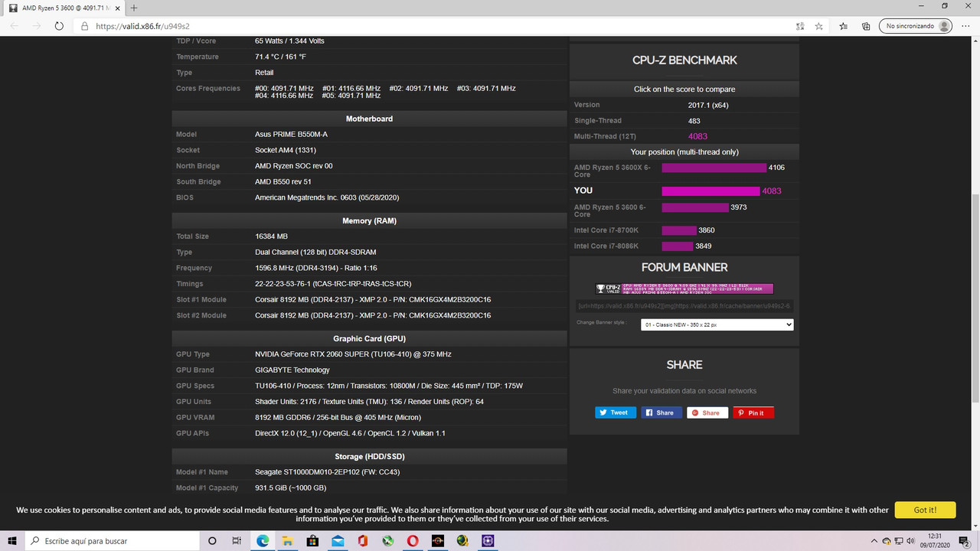
Task: Open the Collections icon in Edge toolbar
Action: [x=866, y=25]
